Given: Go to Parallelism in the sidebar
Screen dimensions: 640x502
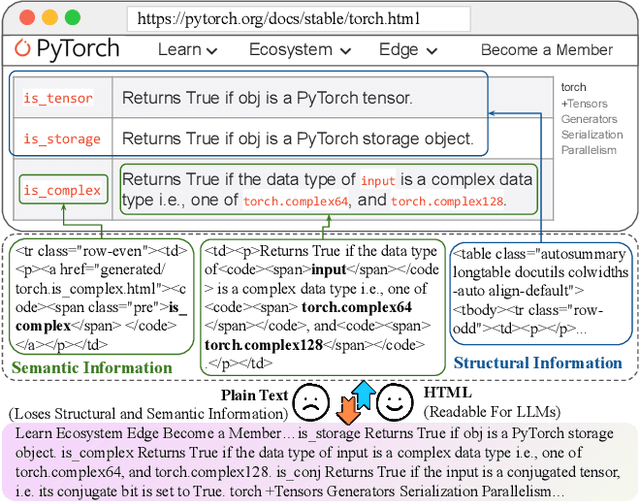Looking at the screenshot, I should coord(589,149).
